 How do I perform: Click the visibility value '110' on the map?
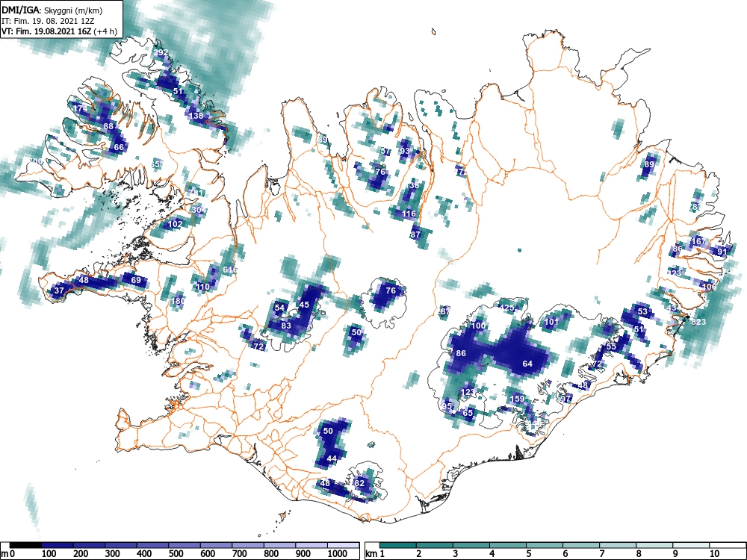[x=203, y=287]
